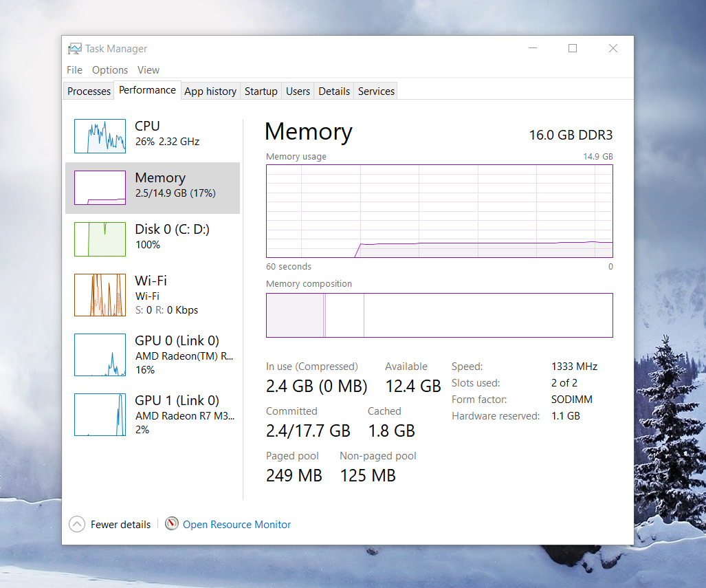Click the Task Manager title bar icon
Viewport: 706px width, 588px height.
point(74,48)
